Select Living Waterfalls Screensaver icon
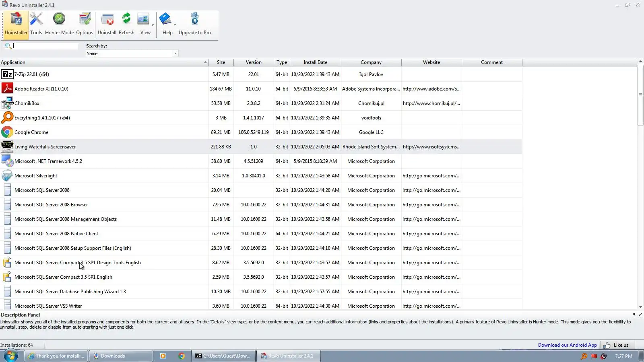The width and height of the screenshot is (644, 362). pos(7,147)
